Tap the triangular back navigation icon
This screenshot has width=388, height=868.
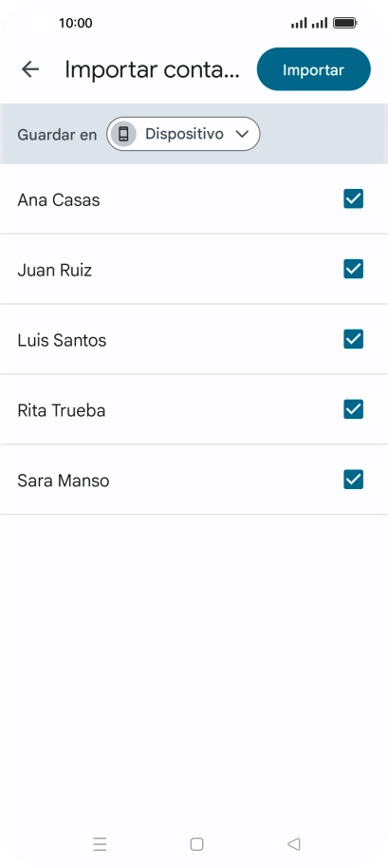tap(293, 843)
